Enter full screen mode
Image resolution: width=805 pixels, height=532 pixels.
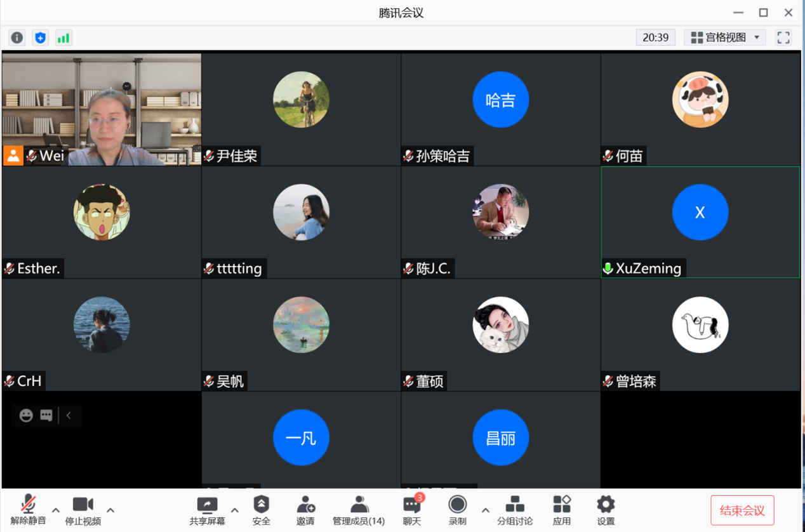point(783,37)
